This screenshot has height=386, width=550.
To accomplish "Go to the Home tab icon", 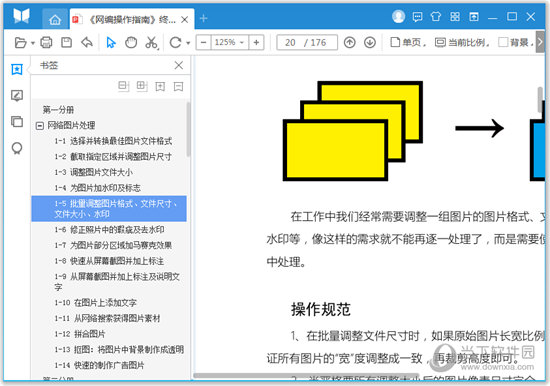I will click(x=55, y=19).
